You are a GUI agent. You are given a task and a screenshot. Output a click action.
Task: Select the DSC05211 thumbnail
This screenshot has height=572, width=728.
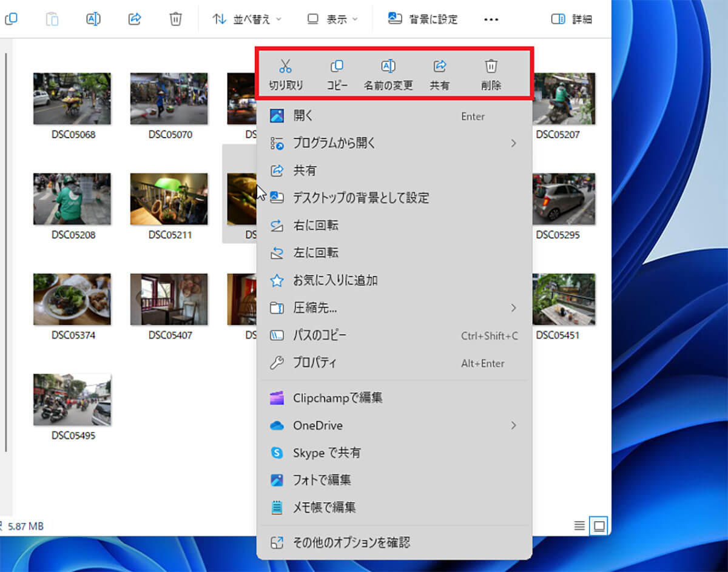[169, 199]
